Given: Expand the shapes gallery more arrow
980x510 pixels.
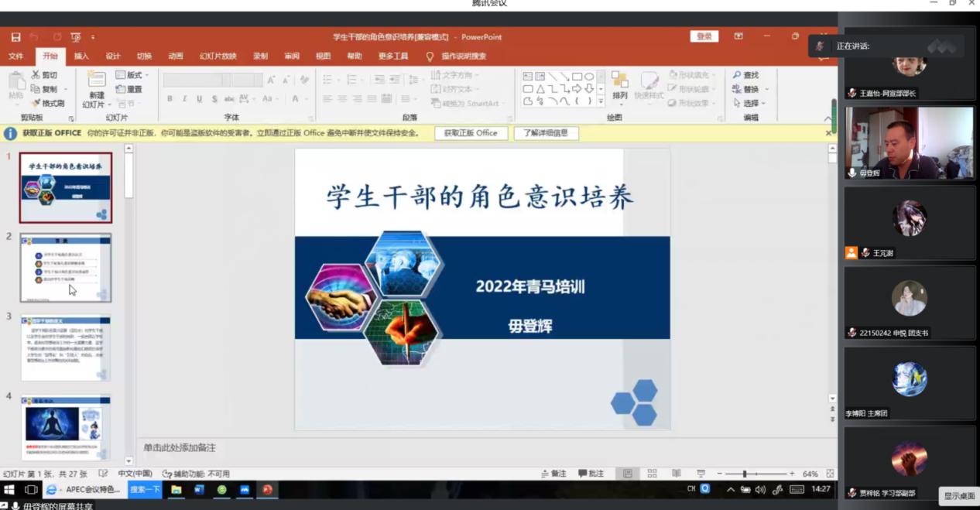Looking at the screenshot, I should point(601,101).
